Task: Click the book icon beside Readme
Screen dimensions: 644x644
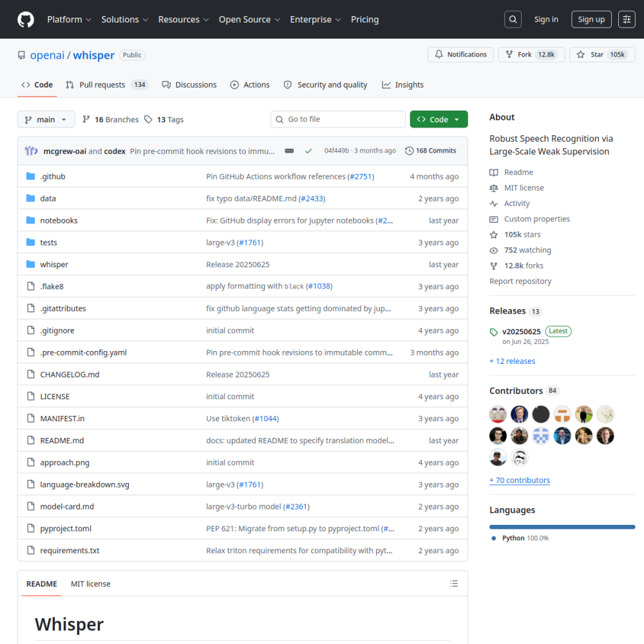Action: tap(494, 172)
